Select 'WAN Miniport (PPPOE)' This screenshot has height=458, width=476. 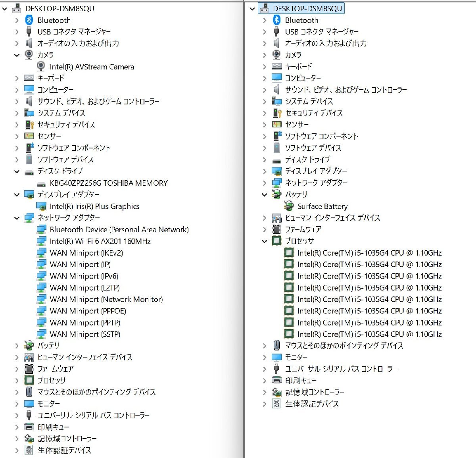[x=88, y=311]
